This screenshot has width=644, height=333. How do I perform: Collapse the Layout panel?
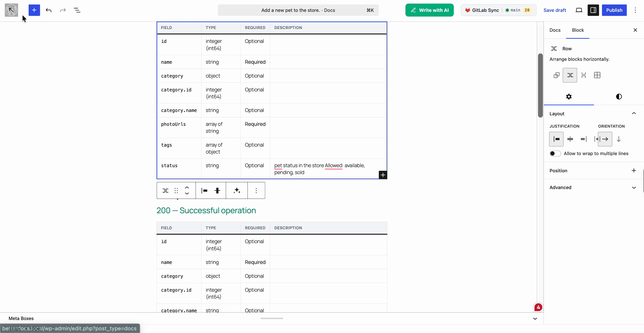coord(634,113)
